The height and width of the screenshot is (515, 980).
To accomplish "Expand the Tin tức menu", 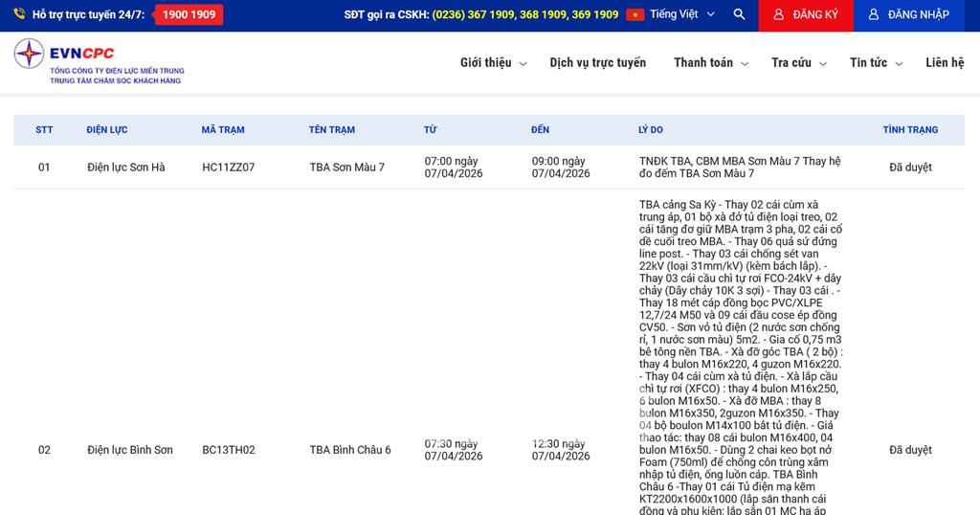I will [875, 63].
